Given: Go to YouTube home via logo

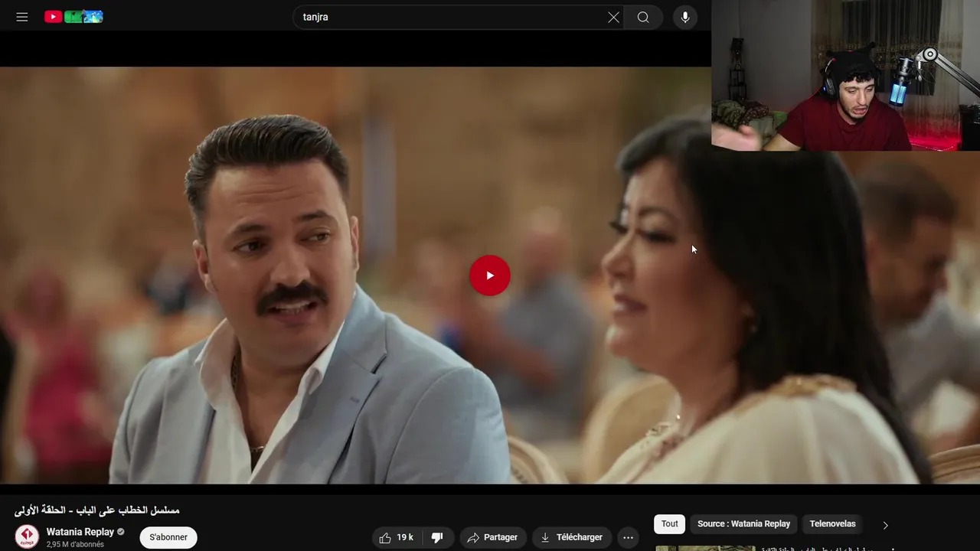Looking at the screenshot, I should click(x=73, y=17).
